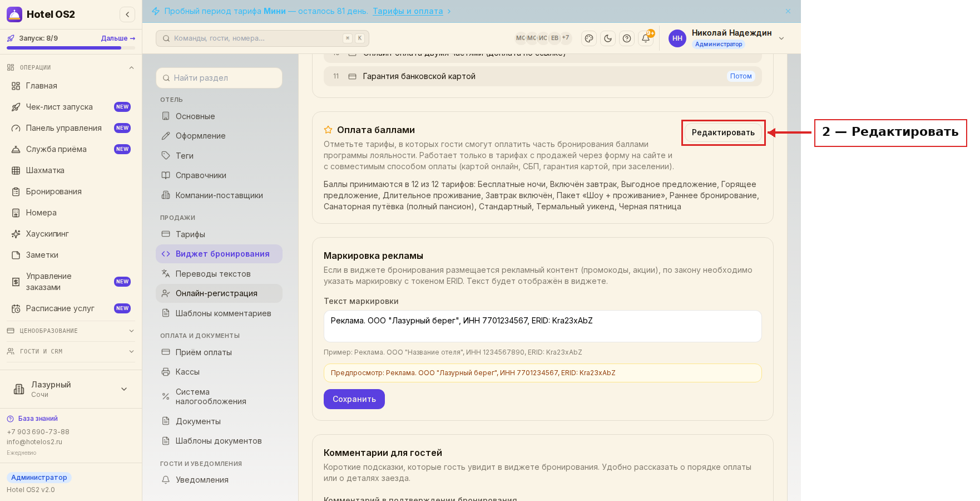Open Онлайн-регистрация settings
The image size is (980, 501).
pos(219,293)
